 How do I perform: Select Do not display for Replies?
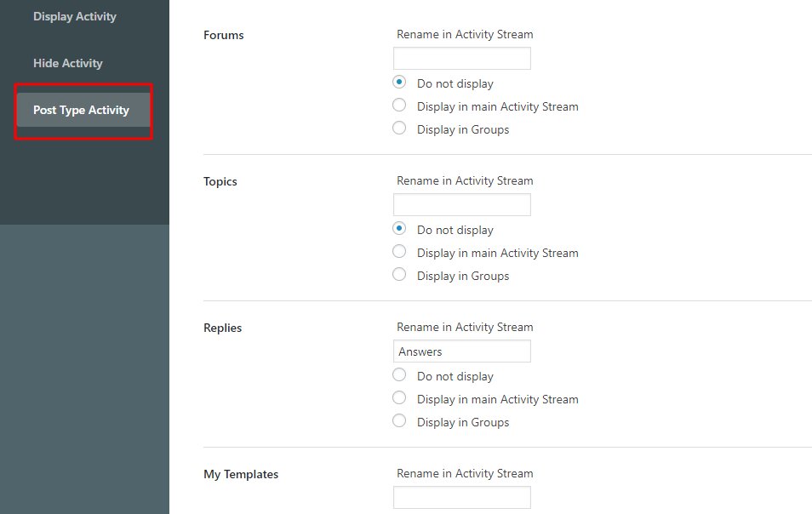tap(399, 374)
